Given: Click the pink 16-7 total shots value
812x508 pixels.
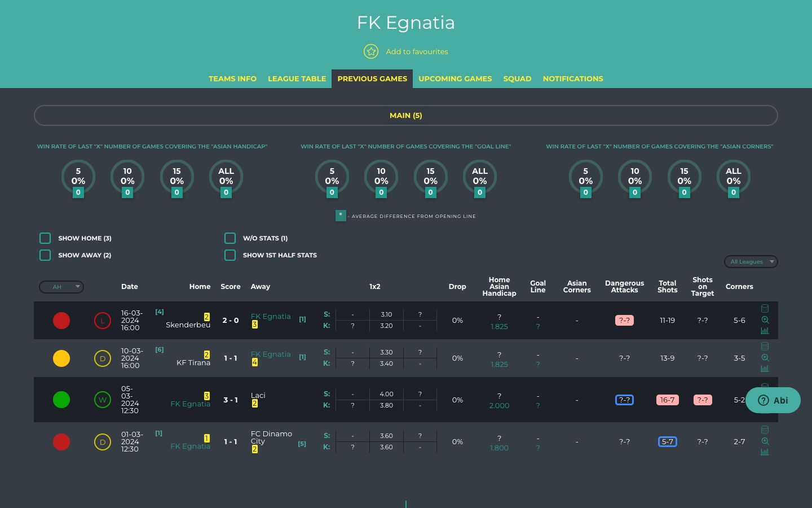Looking at the screenshot, I should [x=667, y=400].
